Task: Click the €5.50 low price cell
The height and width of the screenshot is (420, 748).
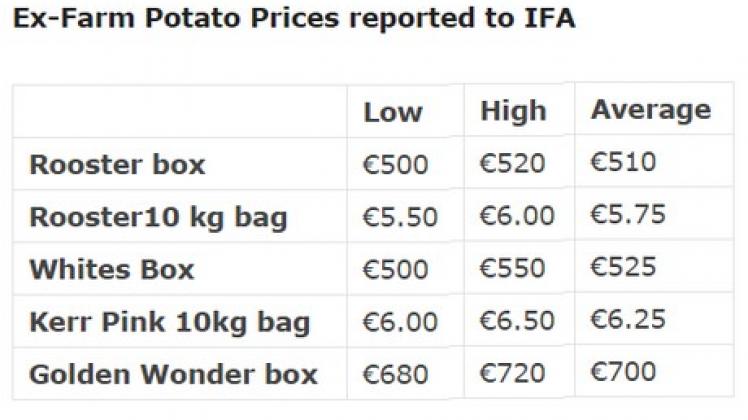Action: coord(400,217)
